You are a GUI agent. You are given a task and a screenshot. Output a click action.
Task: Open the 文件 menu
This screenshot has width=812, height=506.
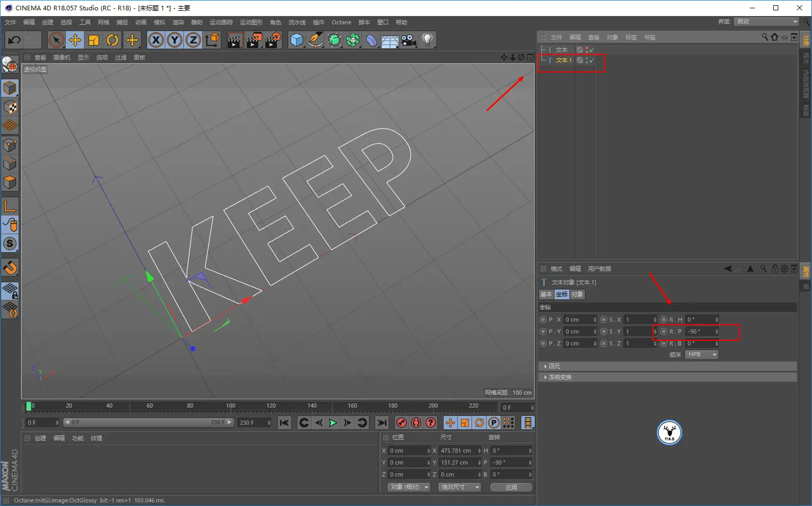[x=10, y=22]
